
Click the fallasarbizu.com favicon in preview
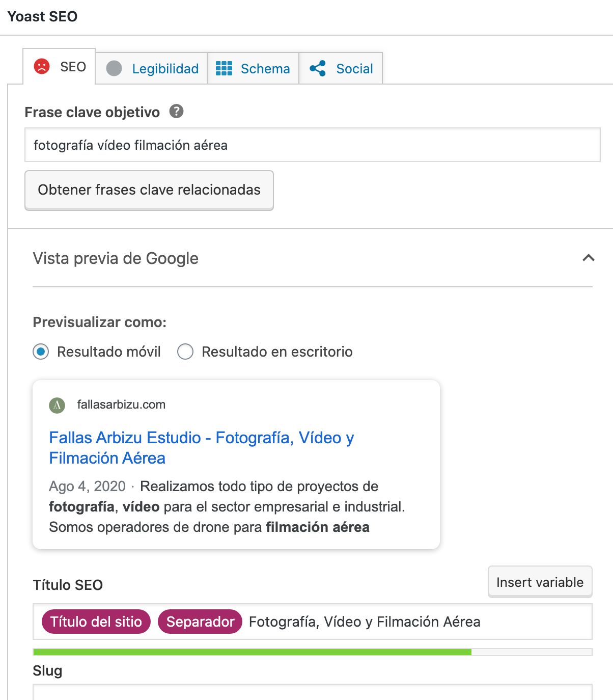click(57, 405)
